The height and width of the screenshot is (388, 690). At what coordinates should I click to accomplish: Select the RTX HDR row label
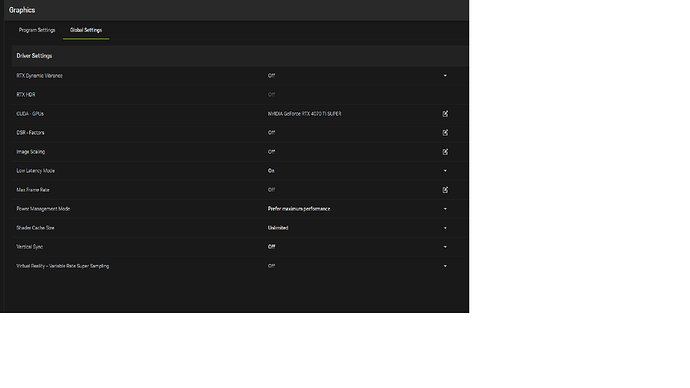[x=26, y=95]
